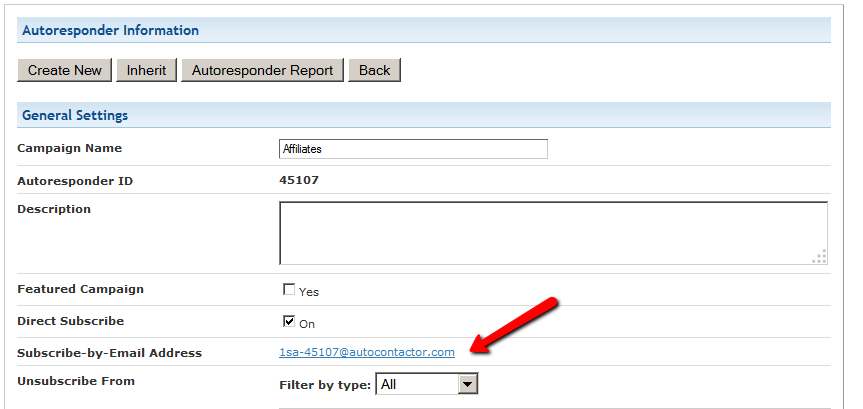Click the Subscribe-by-Email Address label
863x409 pixels.
(110, 353)
